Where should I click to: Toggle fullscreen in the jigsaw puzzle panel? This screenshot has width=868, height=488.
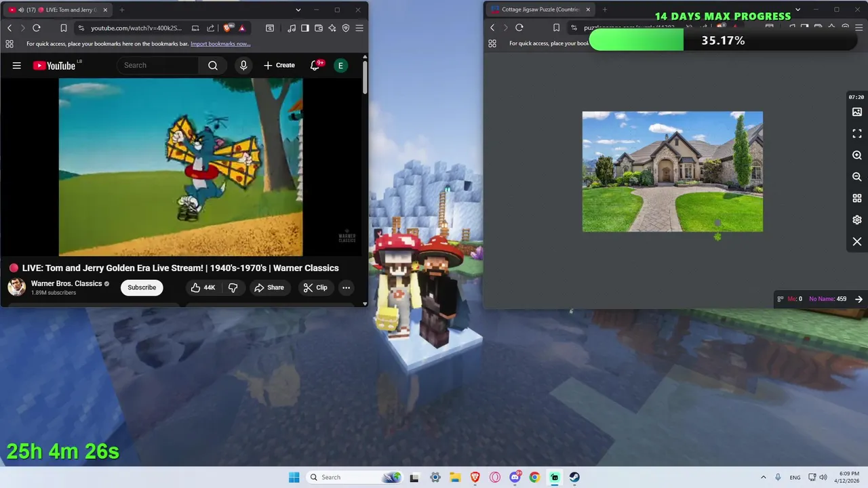[x=857, y=134]
